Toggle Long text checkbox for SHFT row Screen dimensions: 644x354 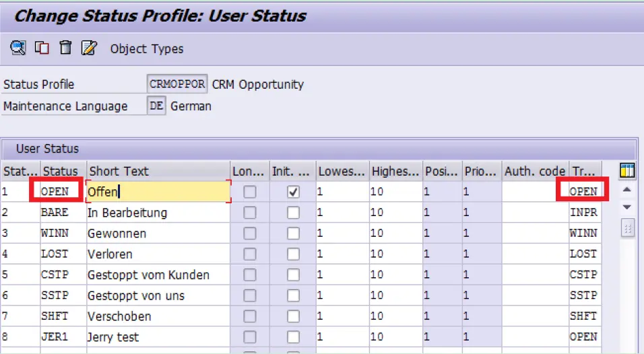pos(250,316)
